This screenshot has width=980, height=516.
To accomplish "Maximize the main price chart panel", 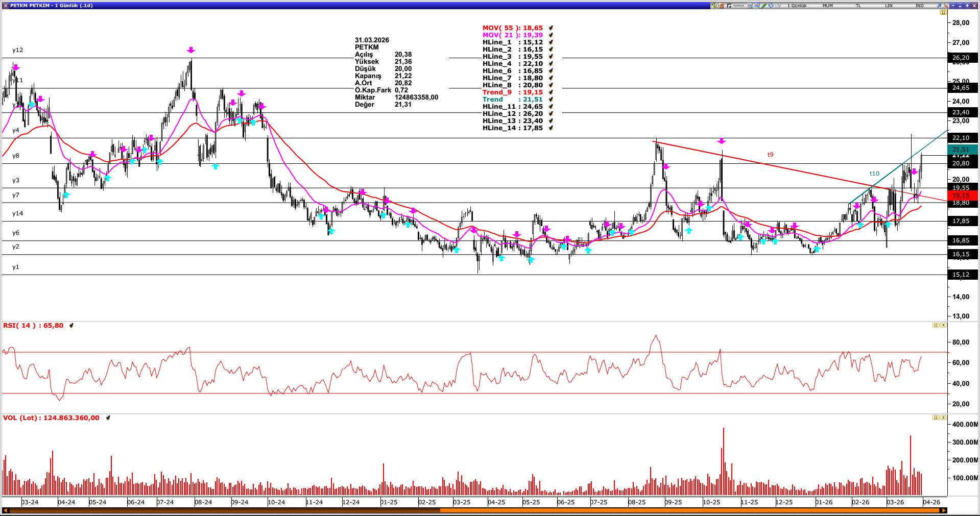I will click(x=943, y=12).
